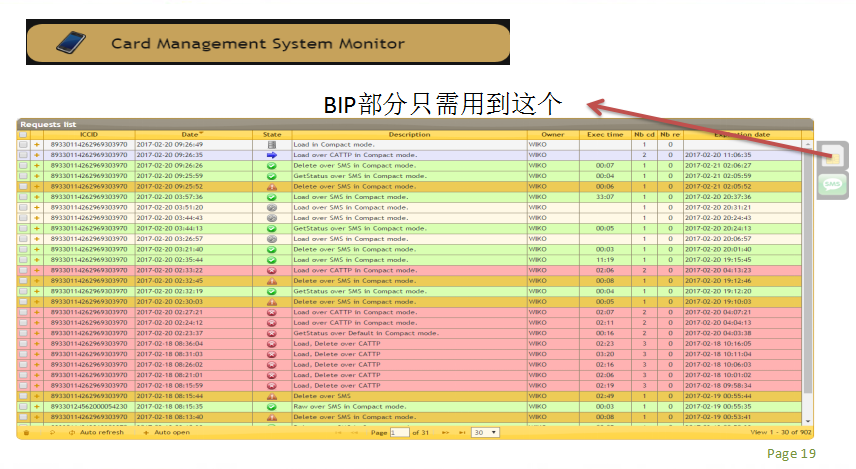Tick the checkbox for the 02:33:22 request

[x=23, y=270]
